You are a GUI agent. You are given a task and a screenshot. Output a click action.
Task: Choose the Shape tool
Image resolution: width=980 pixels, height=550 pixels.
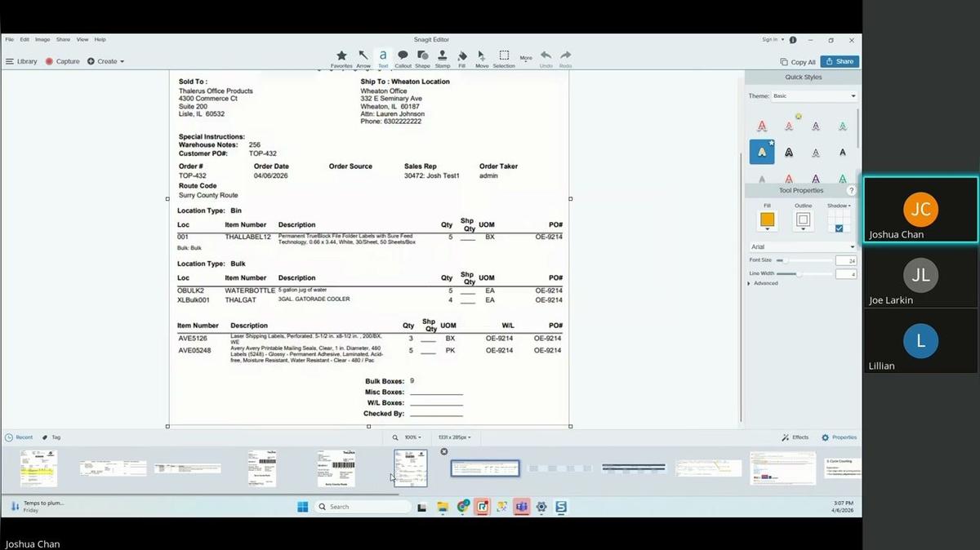point(422,57)
